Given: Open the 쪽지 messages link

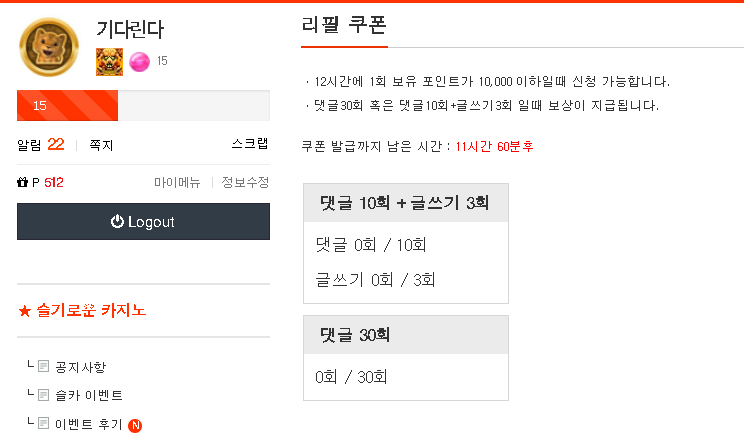Looking at the screenshot, I should [101, 145].
